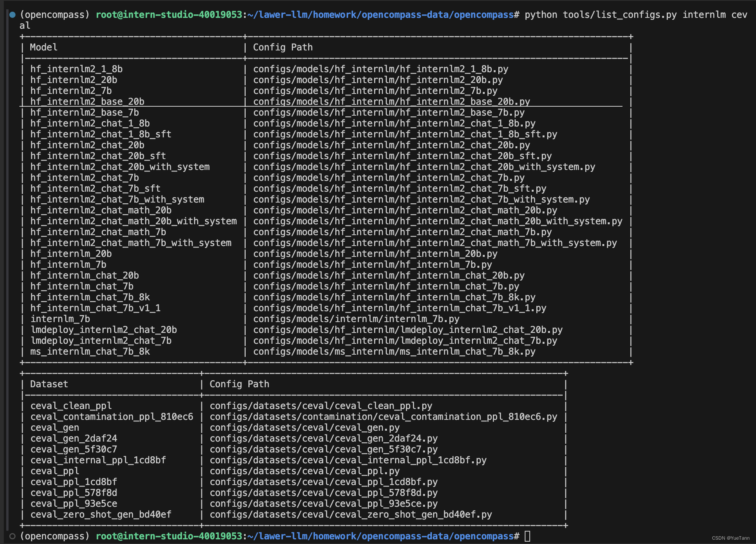
Task: Click path 'configs/models/hf_internlm/hf_internlm2_chat_math_20b.py'
Action: [x=405, y=210]
